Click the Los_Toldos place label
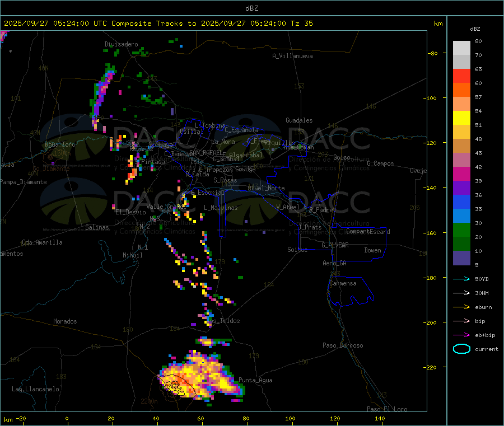 [223, 321]
